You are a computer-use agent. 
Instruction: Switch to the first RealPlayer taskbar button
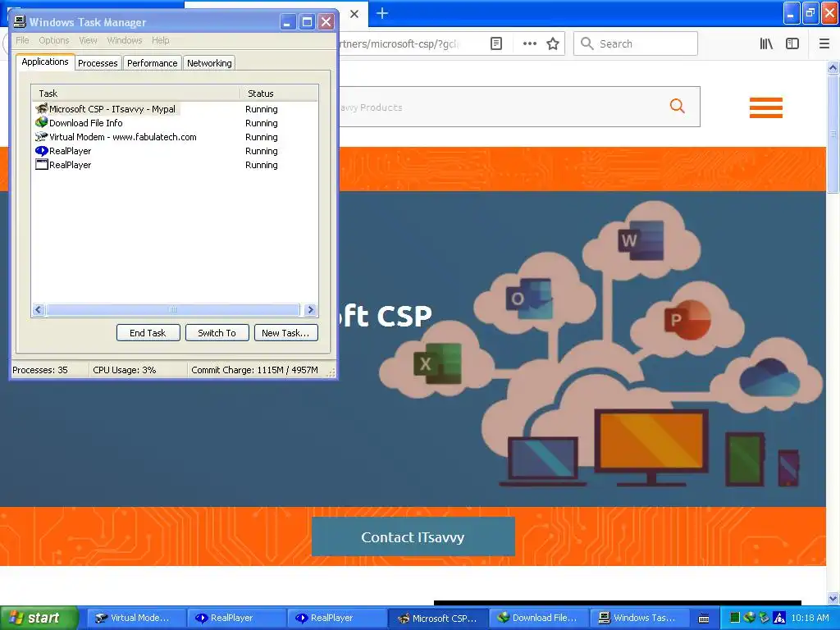tap(235, 618)
